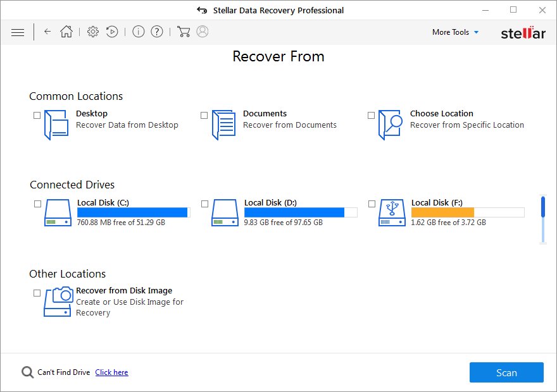The image size is (557, 392).
Task: Check the Documents recovery option
Action: pos(204,115)
